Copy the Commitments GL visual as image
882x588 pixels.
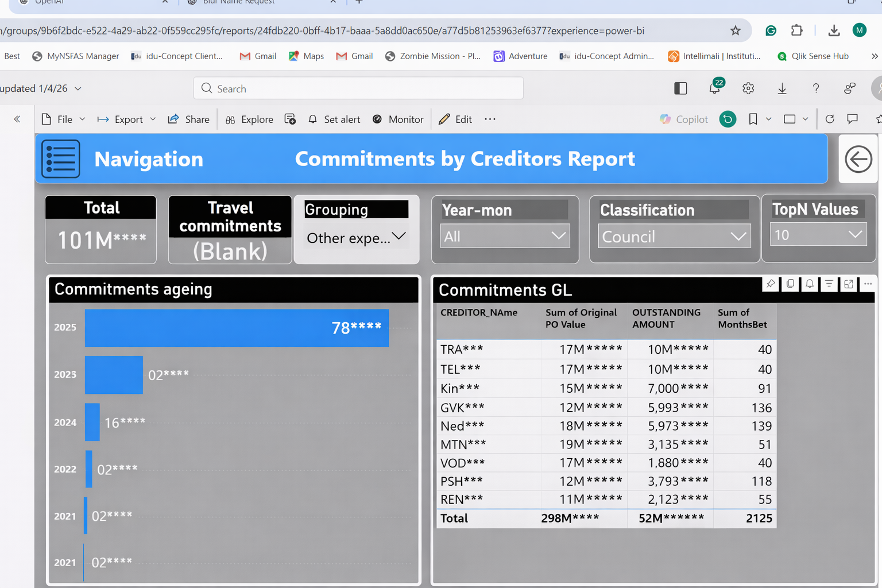[x=790, y=284]
